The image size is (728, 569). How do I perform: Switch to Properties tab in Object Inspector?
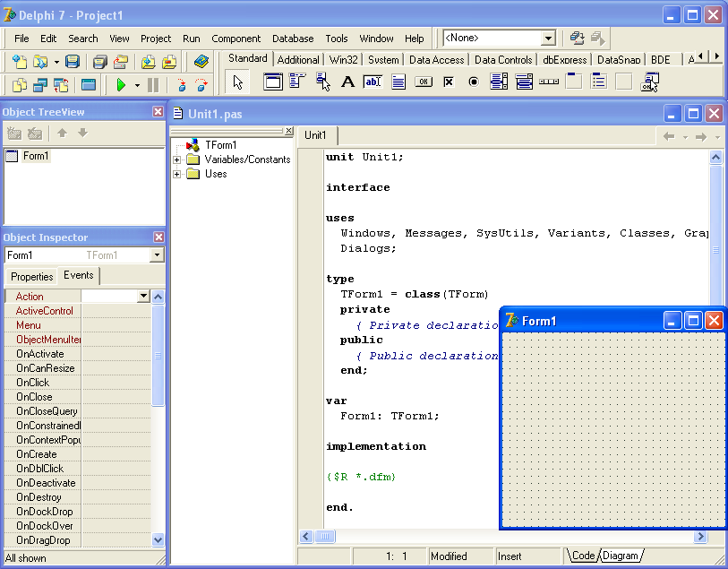pyautogui.click(x=31, y=277)
